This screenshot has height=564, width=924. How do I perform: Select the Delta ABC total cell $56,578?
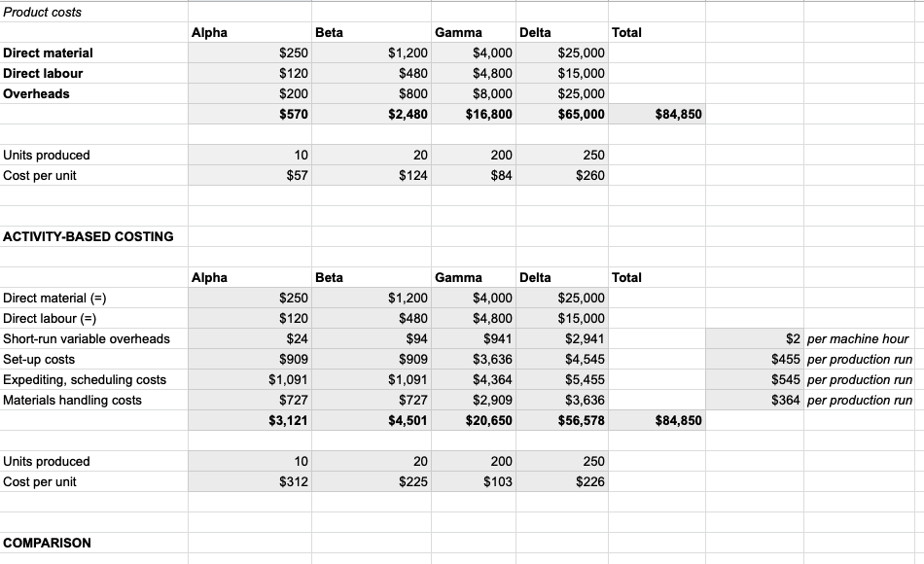coord(581,420)
